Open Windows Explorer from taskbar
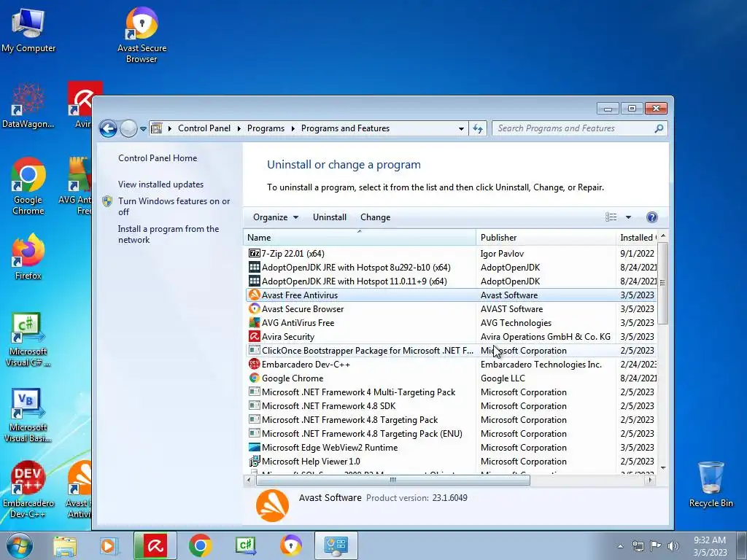 click(64, 545)
